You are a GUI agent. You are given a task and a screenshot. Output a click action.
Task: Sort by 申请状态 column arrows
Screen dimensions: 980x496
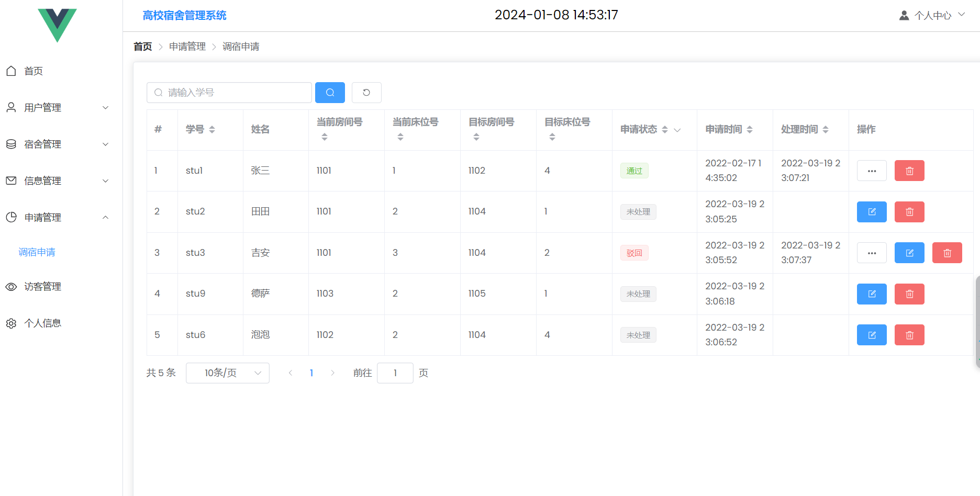pyautogui.click(x=665, y=129)
